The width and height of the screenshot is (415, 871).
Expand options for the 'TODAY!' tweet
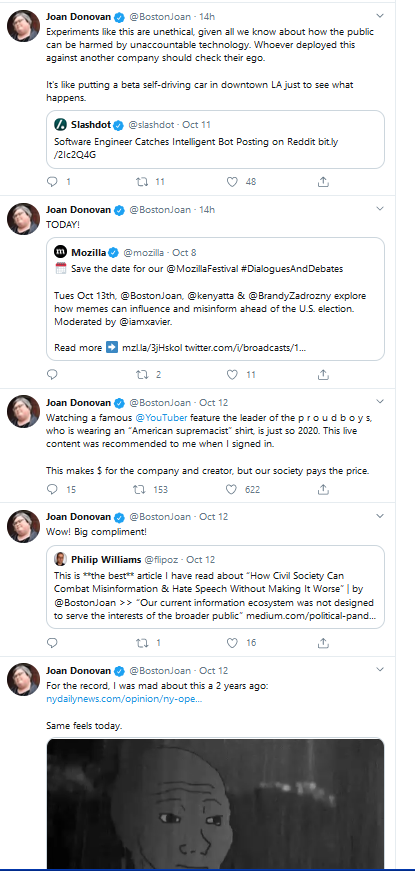(x=380, y=208)
